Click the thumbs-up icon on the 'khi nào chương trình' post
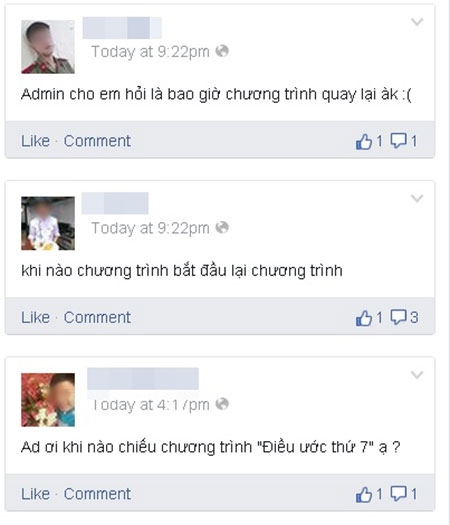The width and height of the screenshot is (450, 525). coord(364,318)
